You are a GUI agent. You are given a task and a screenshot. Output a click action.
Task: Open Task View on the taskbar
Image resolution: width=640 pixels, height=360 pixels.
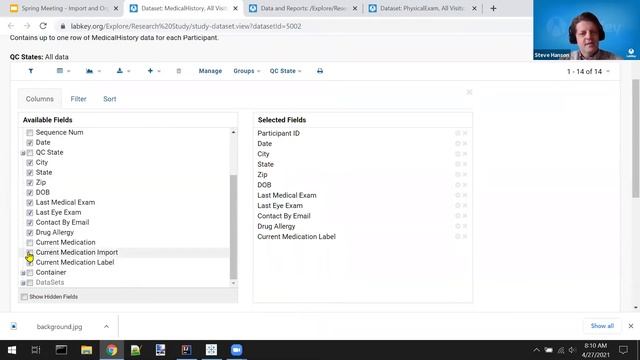(x=36, y=350)
